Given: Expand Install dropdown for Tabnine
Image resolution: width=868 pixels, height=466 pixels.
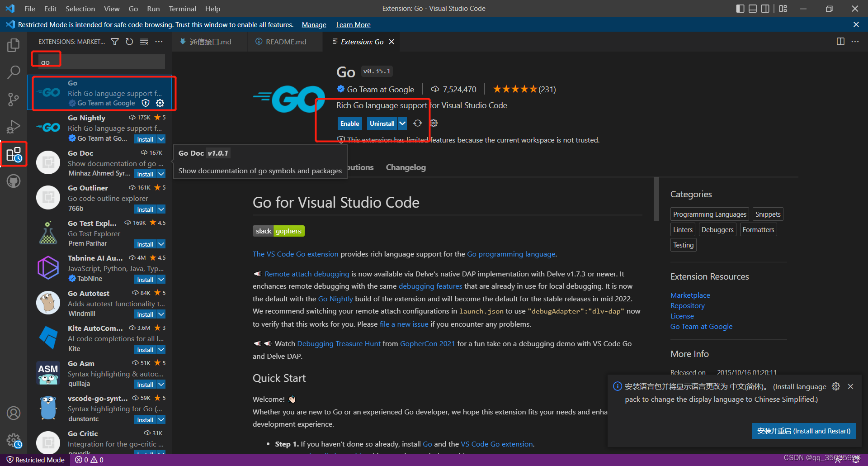Looking at the screenshot, I should pyautogui.click(x=161, y=280).
